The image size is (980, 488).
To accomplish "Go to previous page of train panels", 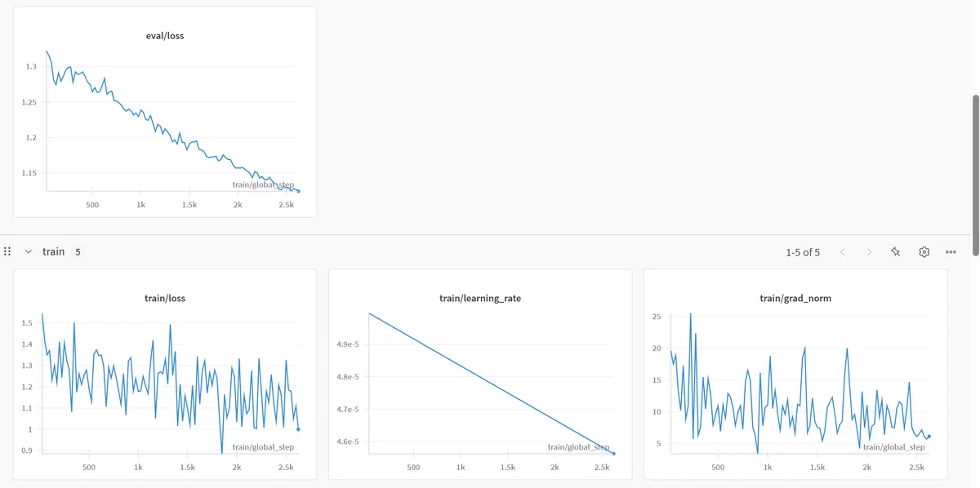I will point(842,252).
